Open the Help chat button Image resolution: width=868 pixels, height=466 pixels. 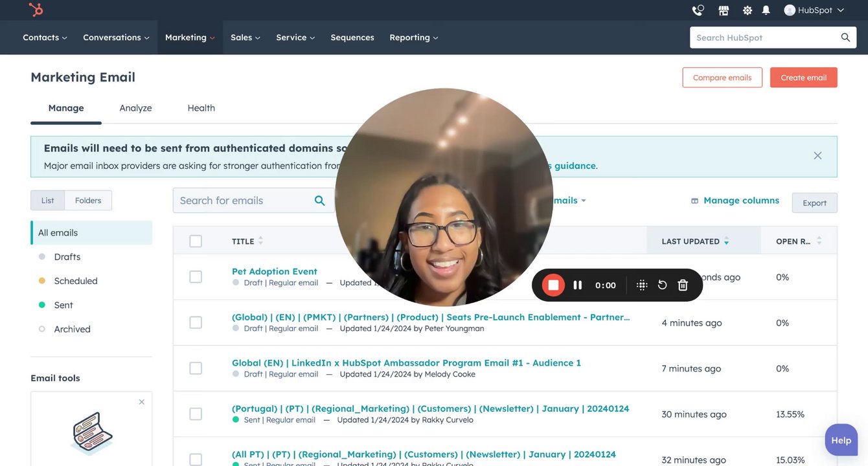[841, 440]
